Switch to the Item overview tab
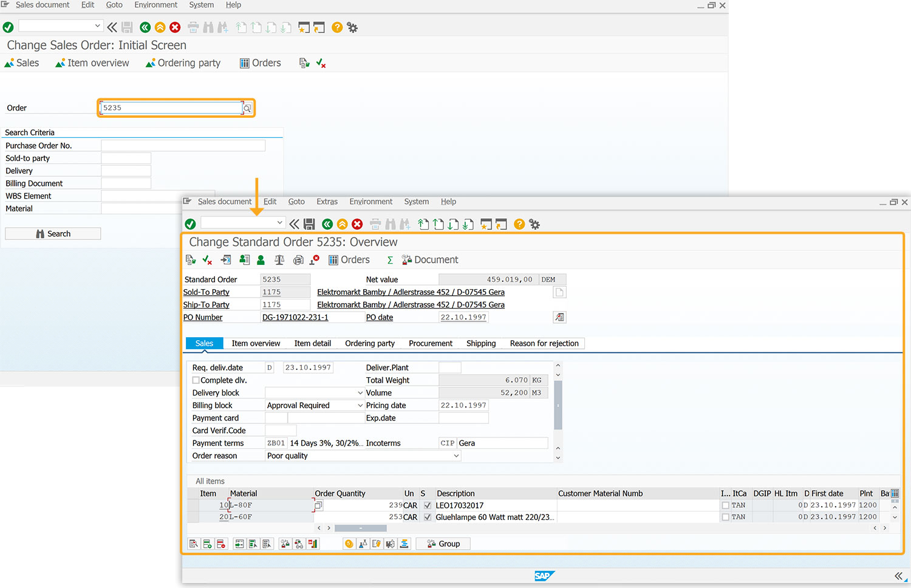 pyautogui.click(x=256, y=343)
